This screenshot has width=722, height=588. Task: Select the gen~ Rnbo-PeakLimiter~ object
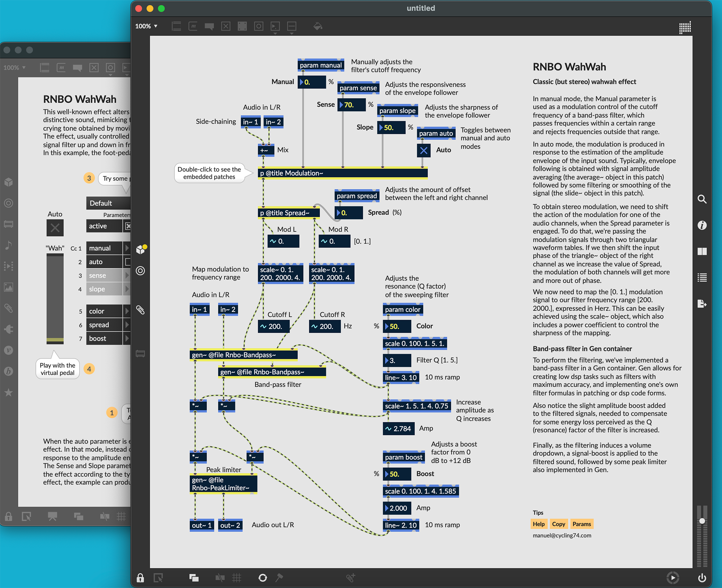(224, 484)
